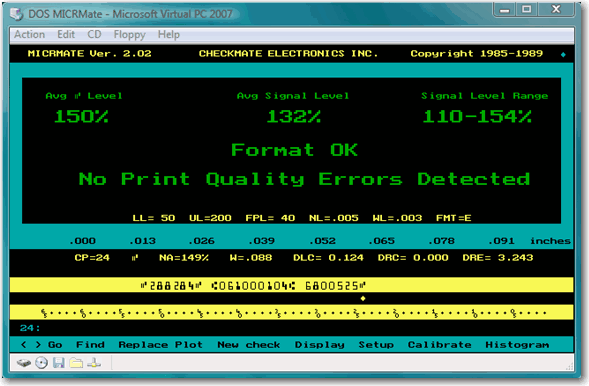Click the diamond character position marker

click(363, 299)
